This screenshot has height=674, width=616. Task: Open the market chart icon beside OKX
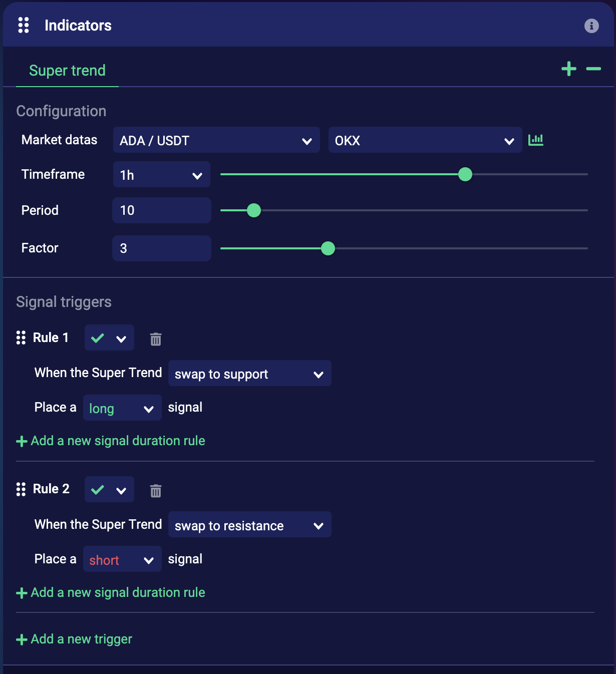(x=536, y=140)
